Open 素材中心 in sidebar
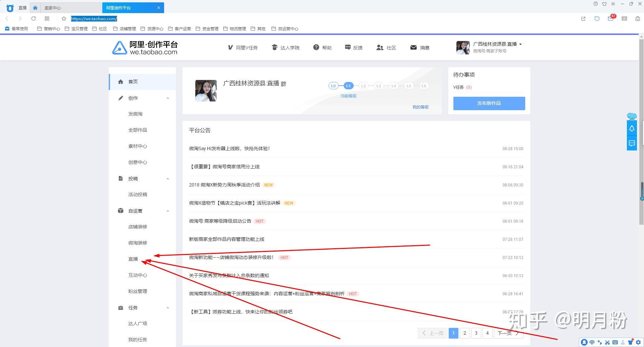 (x=138, y=146)
